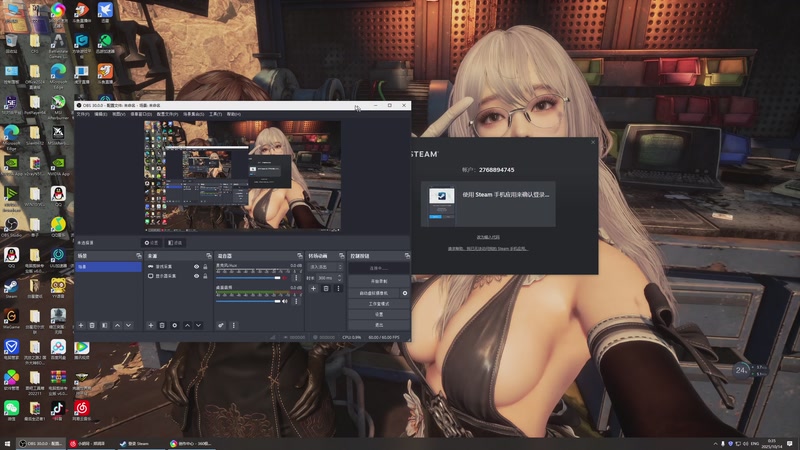Unmute the Mic/Aux channel speaker icon
The height and width of the screenshot is (450, 800).
point(285,278)
